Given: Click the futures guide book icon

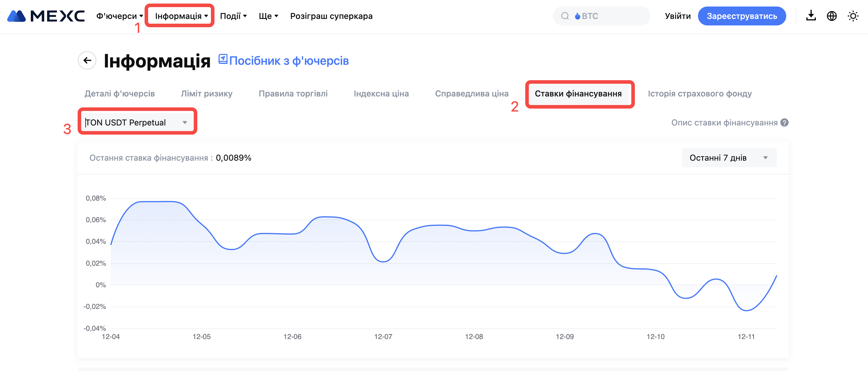Looking at the screenshot, I should (x=223, y=59).
